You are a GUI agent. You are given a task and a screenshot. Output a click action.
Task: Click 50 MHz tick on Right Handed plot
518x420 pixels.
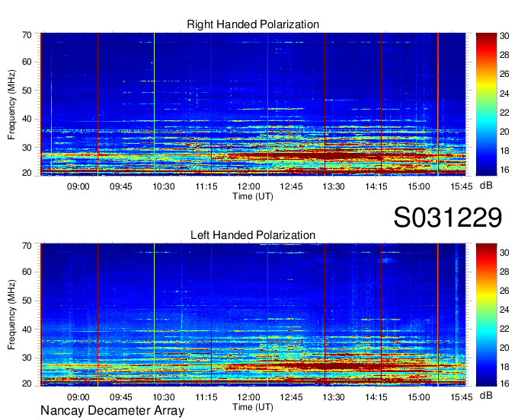[27, 91]
